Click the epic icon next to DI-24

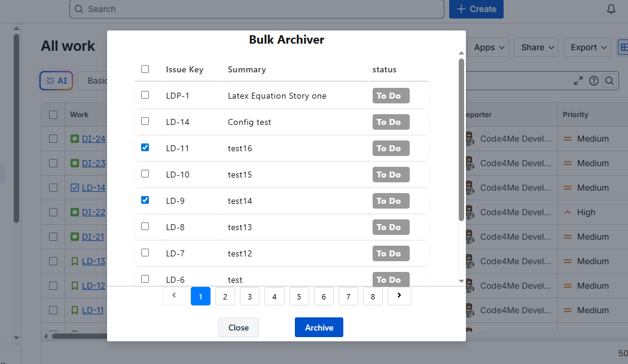(x=74, y=138)
